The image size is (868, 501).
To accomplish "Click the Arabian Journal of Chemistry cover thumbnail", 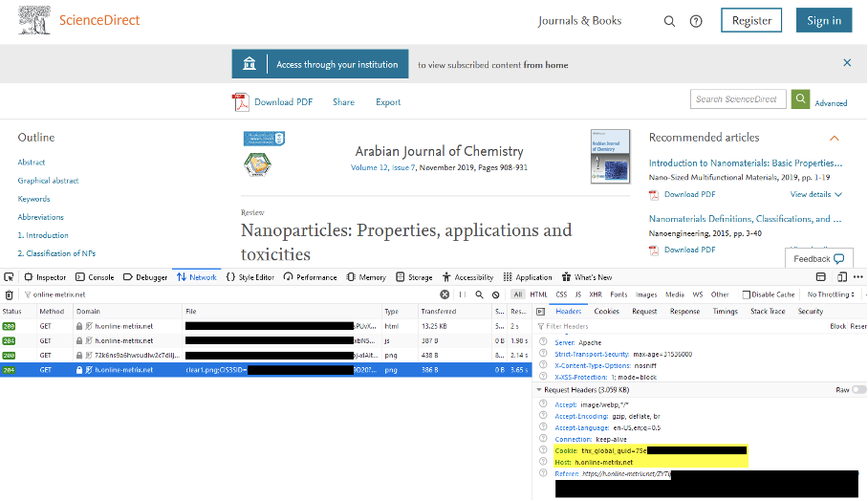I will (x=610, y=156).
